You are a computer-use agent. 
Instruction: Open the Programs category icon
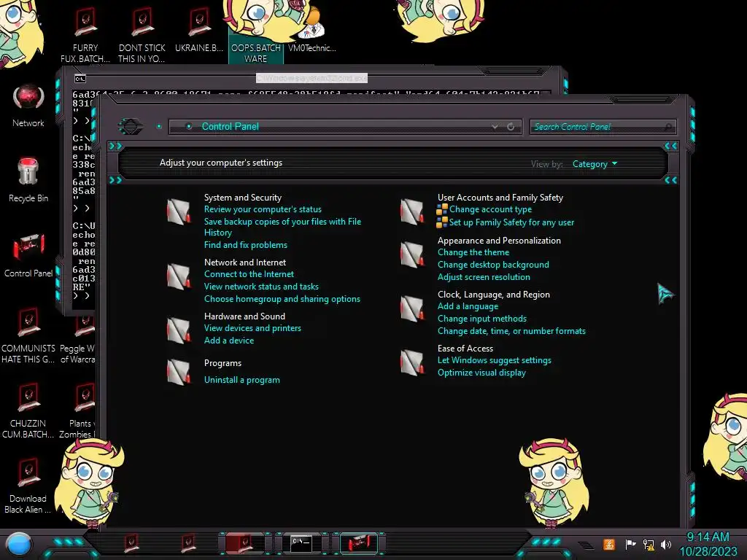coord(178,372)
